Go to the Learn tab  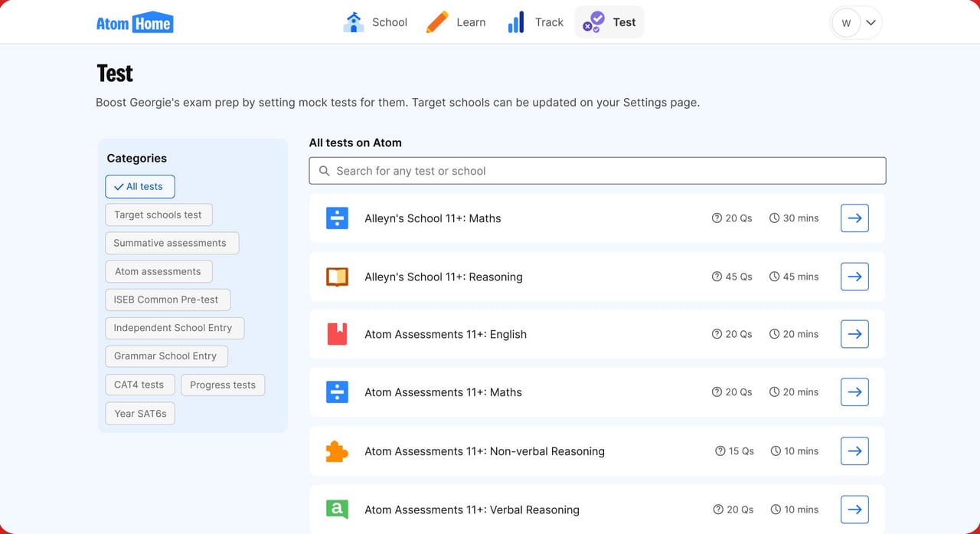pos(456,22)
